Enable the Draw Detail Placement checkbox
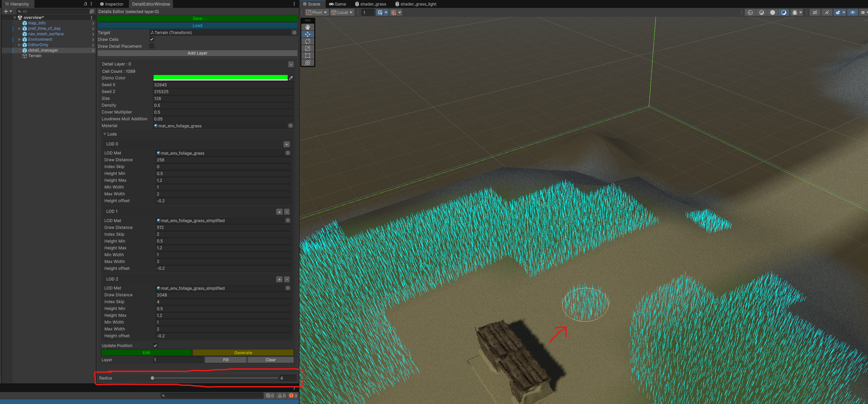The width and height of the screenshot is (868, 404). click(152, 46)
